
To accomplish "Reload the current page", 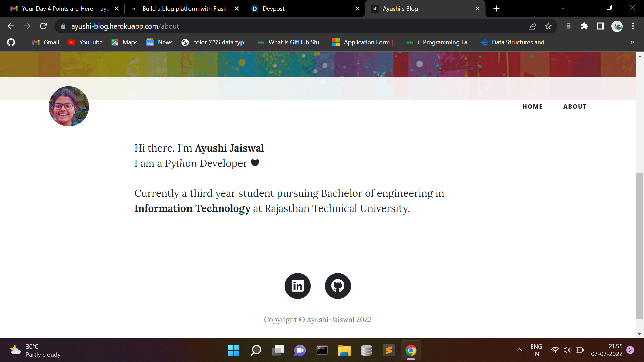I will (x=43, y=26).
